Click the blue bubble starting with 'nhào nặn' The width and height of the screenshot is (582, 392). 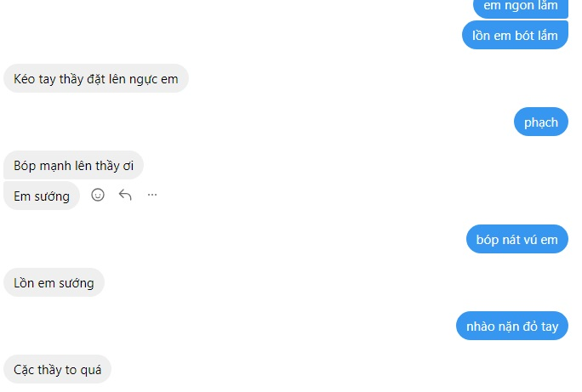[512, 326]
